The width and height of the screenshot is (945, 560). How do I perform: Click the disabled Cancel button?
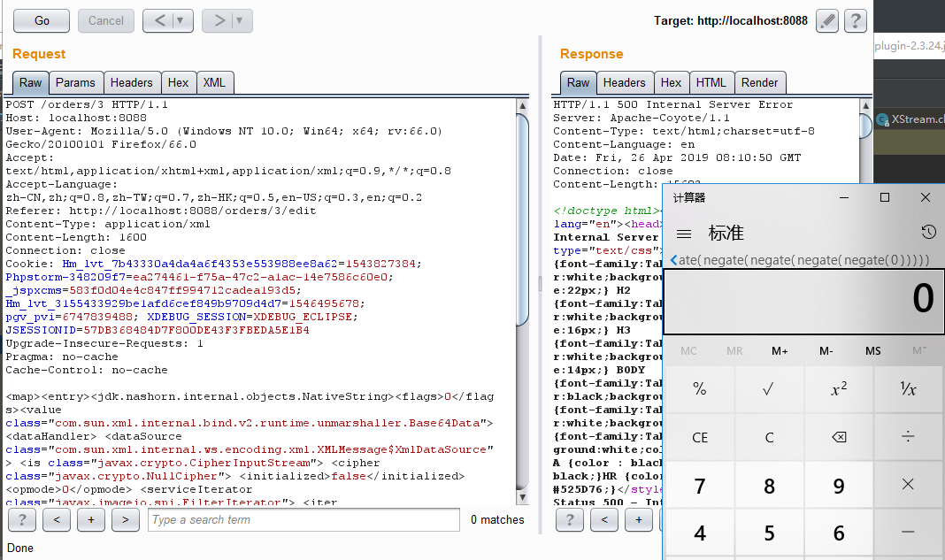pos(105,21)
